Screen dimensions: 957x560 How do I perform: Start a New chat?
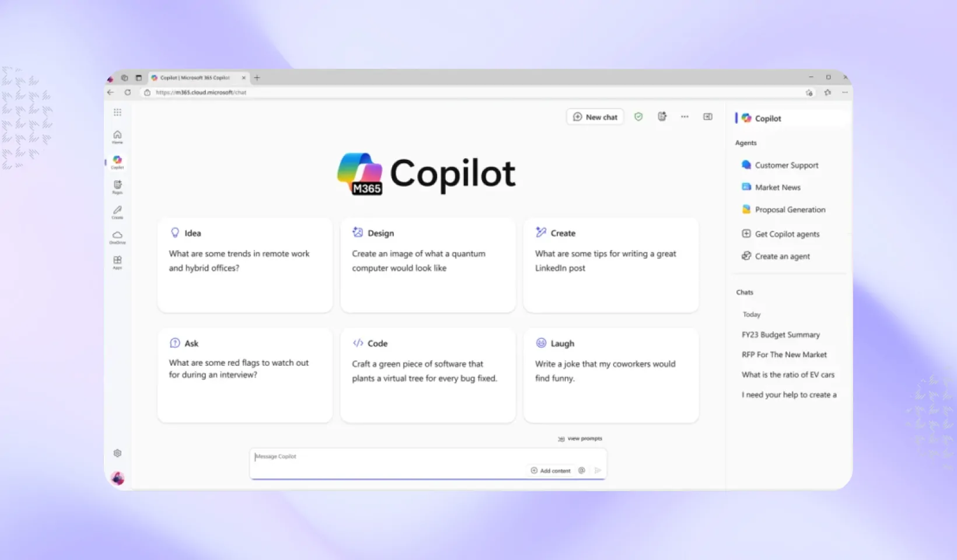tap(595, 117)
